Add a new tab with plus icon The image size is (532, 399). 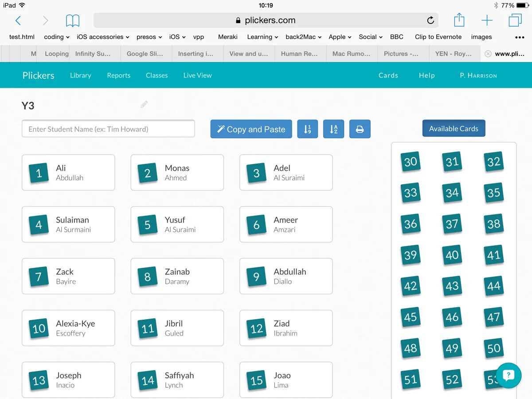click(487, 20)
